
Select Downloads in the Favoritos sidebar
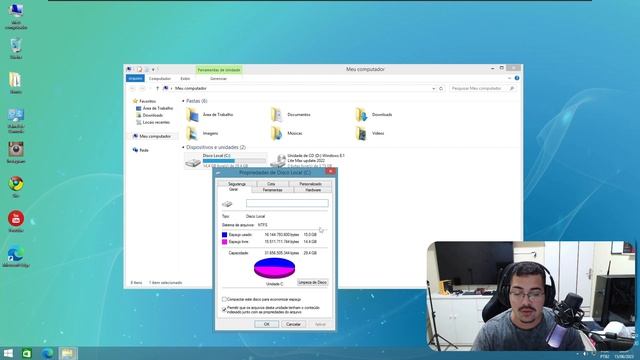(x=149, y=115)
